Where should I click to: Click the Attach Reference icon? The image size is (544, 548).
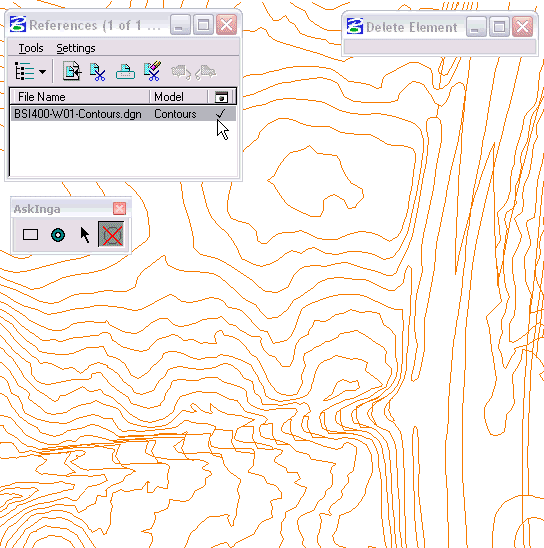(72, 71)
